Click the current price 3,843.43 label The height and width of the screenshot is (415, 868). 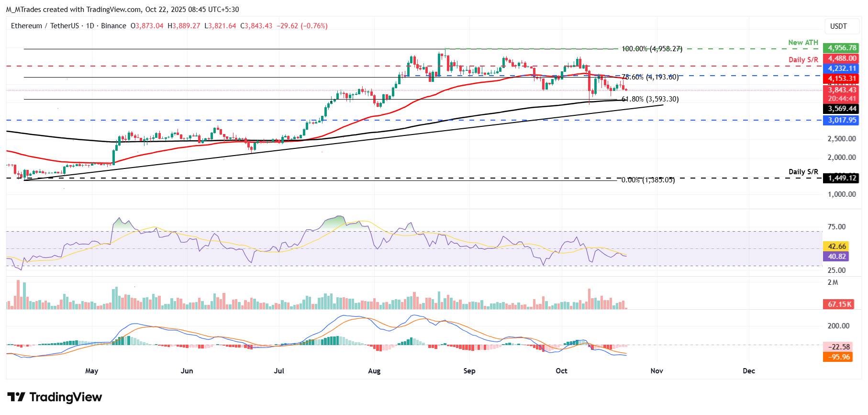coord(842,90)
